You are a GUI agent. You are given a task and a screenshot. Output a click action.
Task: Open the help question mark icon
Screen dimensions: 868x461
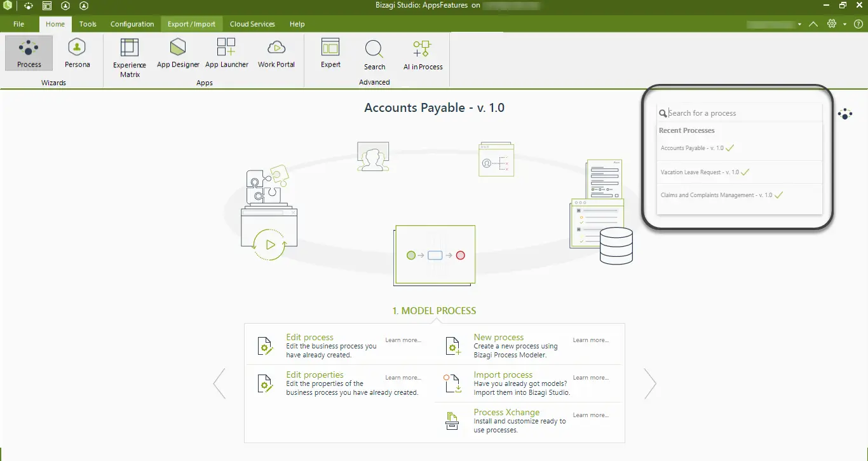(x=858, y=24)
